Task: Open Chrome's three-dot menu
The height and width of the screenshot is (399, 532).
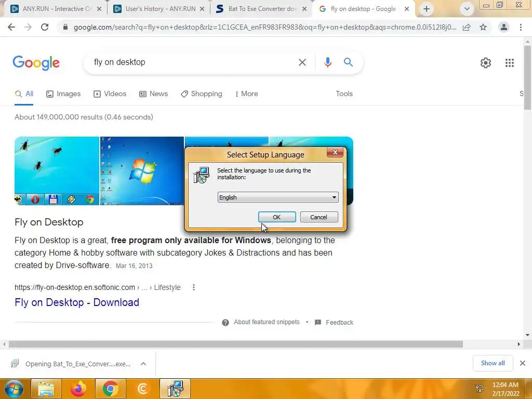Action: tap(521, 27)
